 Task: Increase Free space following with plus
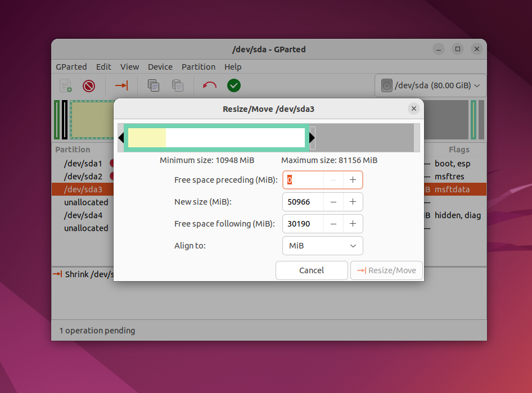[x=353, y=224]
